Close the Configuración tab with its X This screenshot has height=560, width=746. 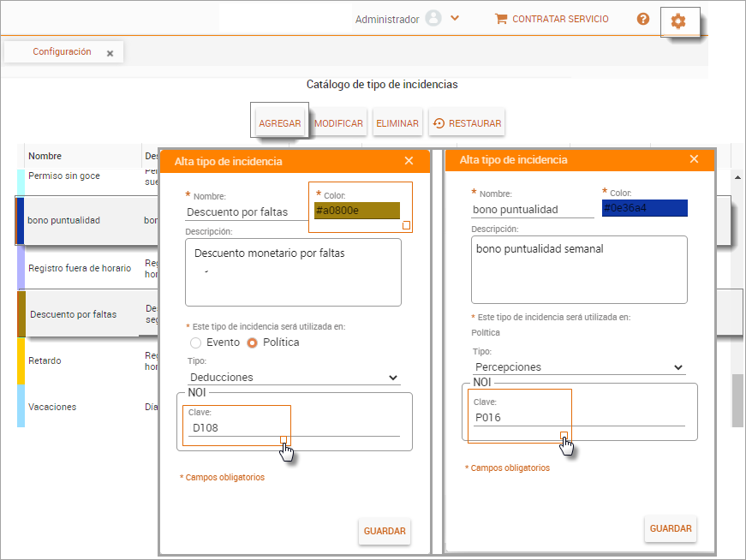point(110,53)
